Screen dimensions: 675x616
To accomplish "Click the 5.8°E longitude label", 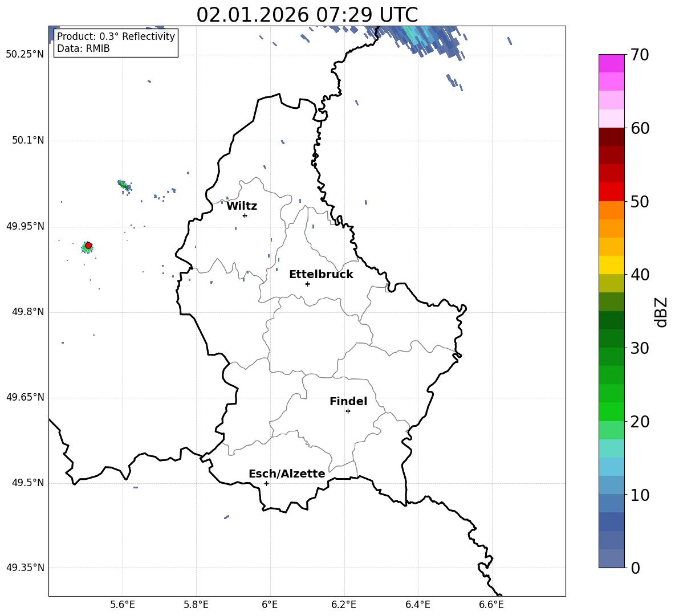I will click(196, 605).
